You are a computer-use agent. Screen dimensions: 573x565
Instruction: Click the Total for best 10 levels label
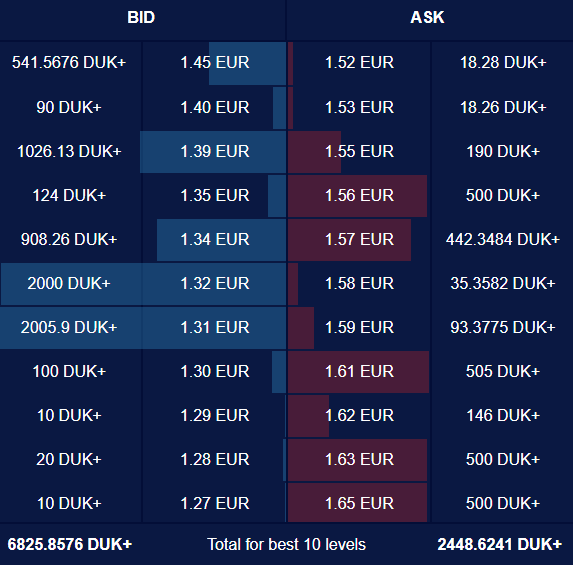(x=286, y=544)
